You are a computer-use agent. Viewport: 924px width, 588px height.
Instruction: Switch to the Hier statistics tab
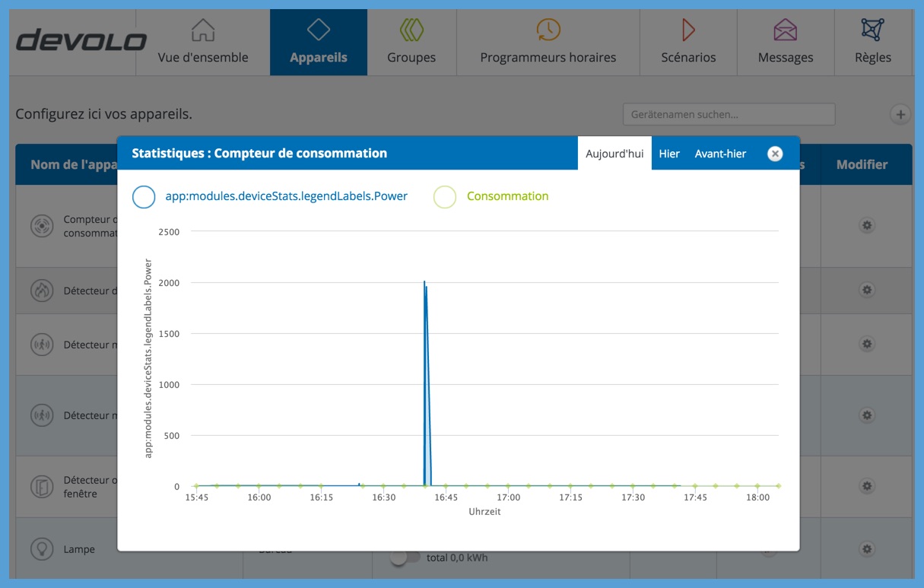coord(669,154)
